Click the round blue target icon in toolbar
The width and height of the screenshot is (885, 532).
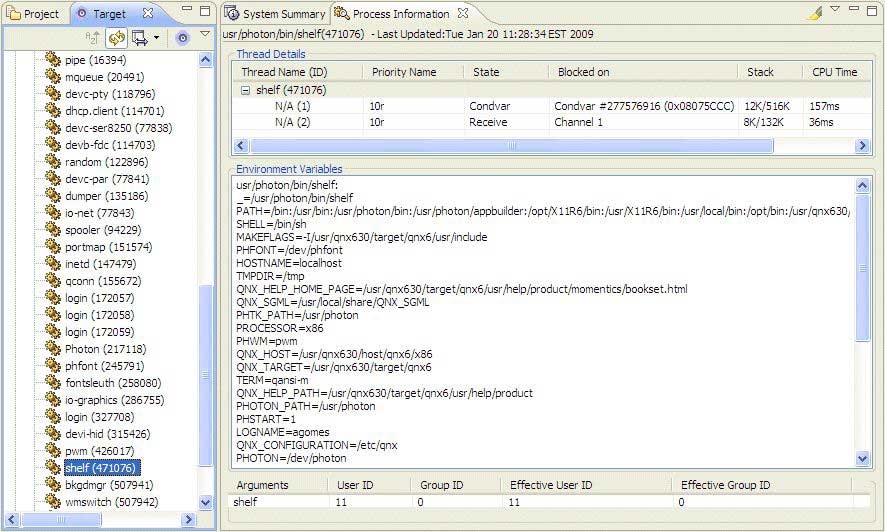[x=182, y=38]
